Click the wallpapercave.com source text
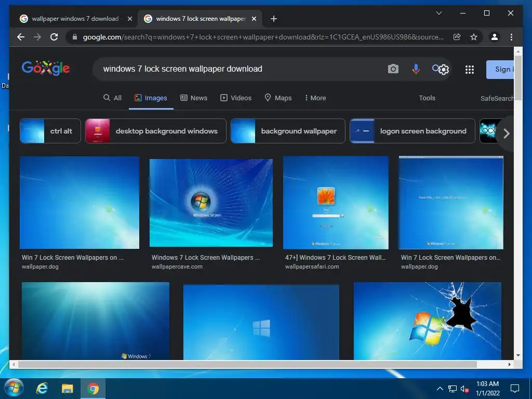This screenshot has height=399, width=532. (177, 267)
